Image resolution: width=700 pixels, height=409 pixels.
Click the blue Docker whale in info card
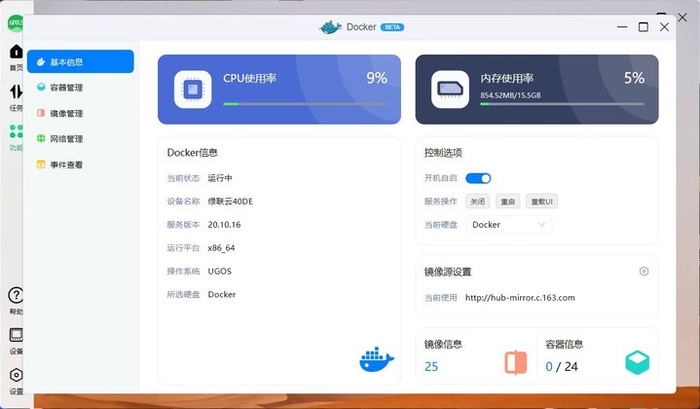click(x=376, y=359)
